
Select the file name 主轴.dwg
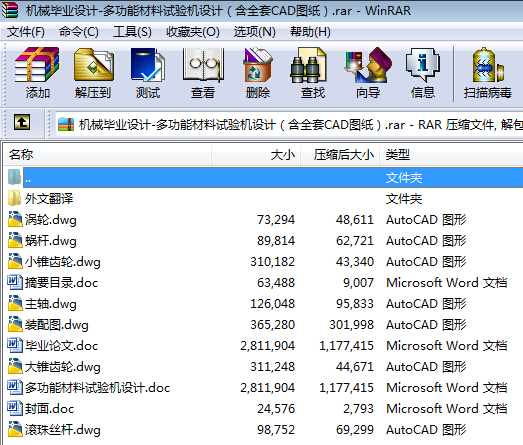point(51,304)
